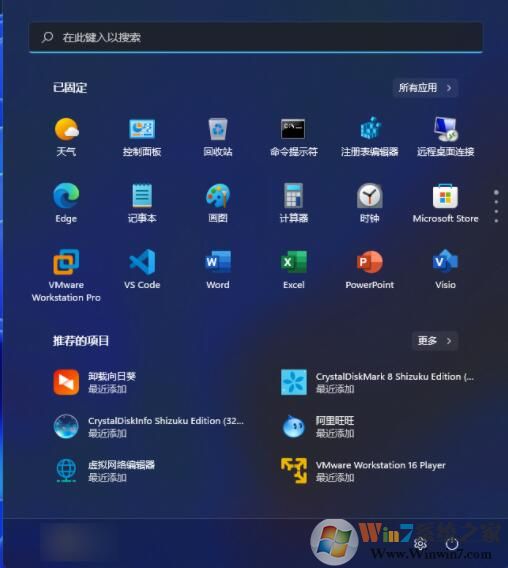
Task: Open CrystalDiskInfo Shizuku Edition
Action: pos(150,426)
